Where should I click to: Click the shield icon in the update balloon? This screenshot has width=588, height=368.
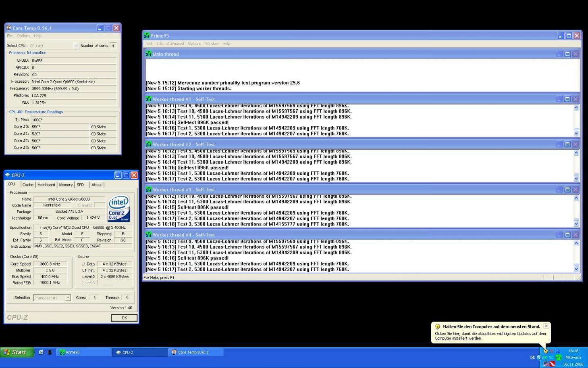point(437,326)
